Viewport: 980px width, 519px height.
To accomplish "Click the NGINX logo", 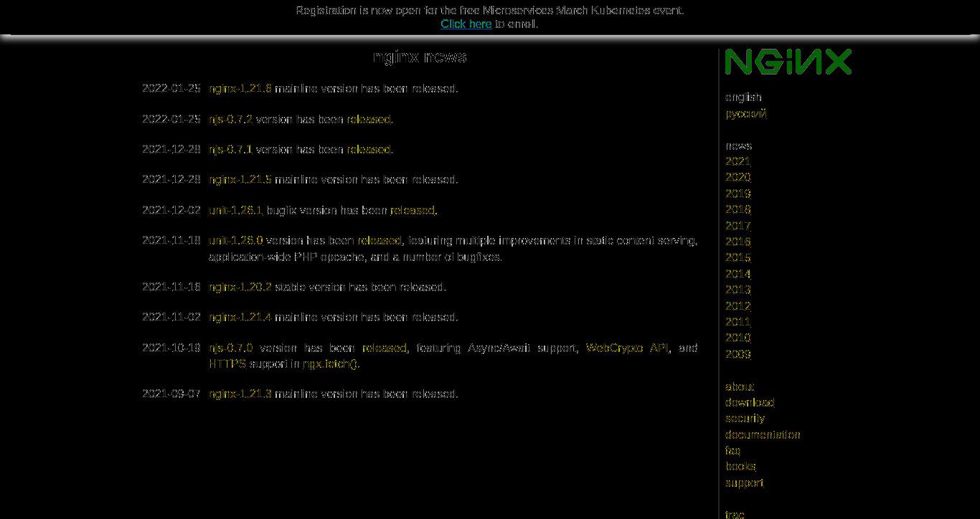I will click(x=788, y=62).
